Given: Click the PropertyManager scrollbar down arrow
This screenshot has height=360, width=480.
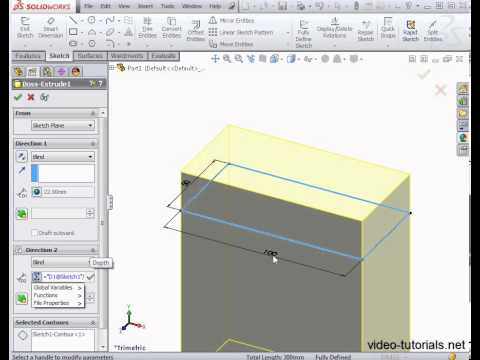Looking at the screenshot, I should 103,347.
